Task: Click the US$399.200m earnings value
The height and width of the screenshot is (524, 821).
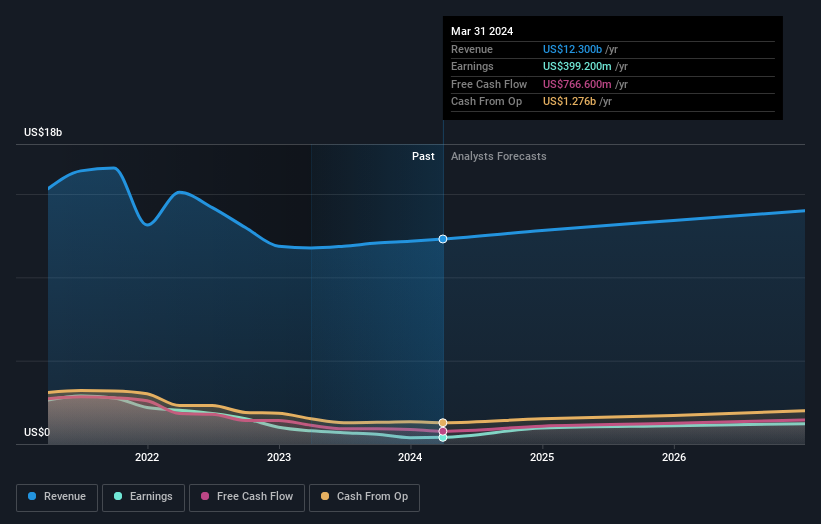Action: 577,66
